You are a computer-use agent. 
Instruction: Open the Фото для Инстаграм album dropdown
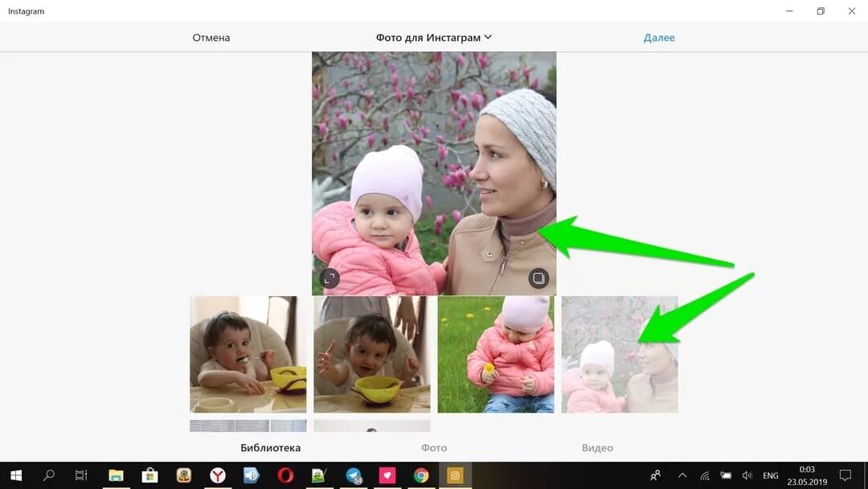pyautogui.click(x=433, y=38)
